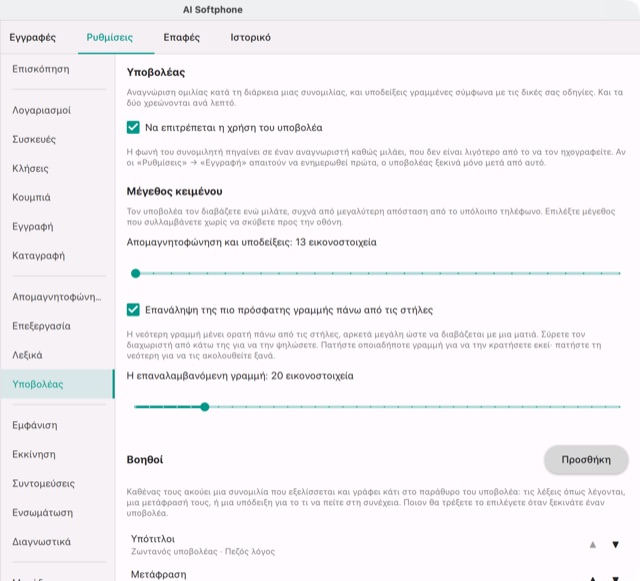Screen dimensions: 640x581
Task: Toggle 'Επανάληψη της πιο πρόσφατης γραμμής' checkbox
Action: click(x=133, y=309)
